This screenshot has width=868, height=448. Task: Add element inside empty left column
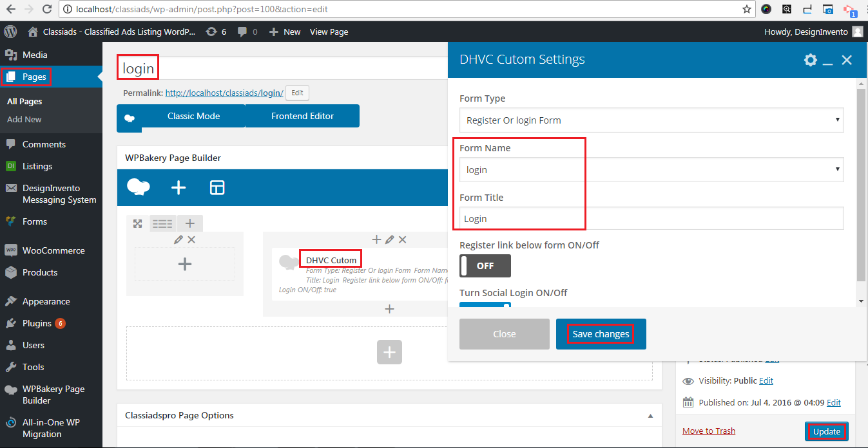[x=185, y=264]
